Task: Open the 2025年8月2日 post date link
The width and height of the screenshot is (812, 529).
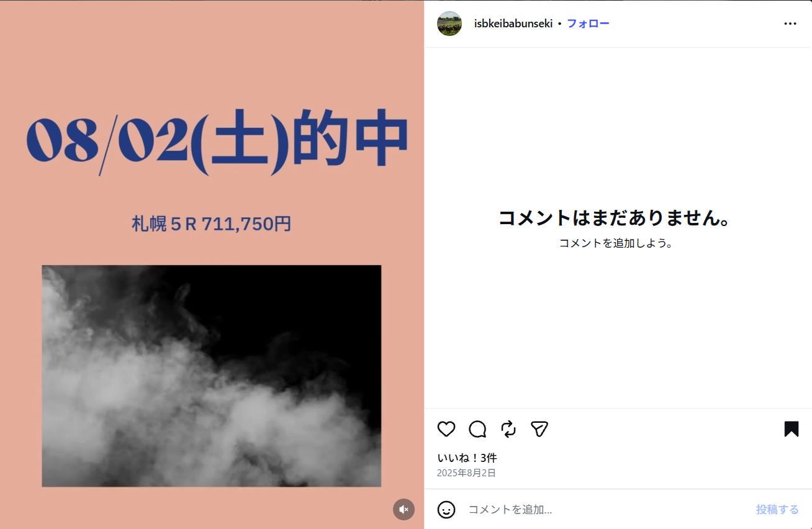Action: point(466,473)
